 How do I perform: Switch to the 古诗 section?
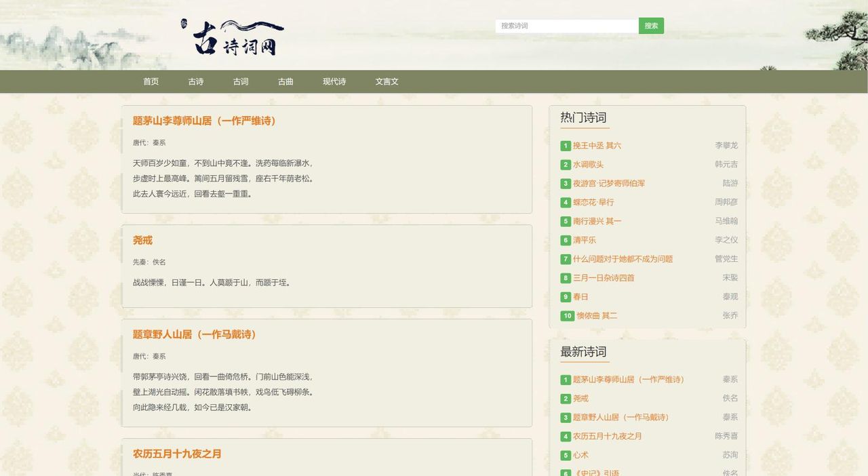pyautogui.click(x=195, y=80)
